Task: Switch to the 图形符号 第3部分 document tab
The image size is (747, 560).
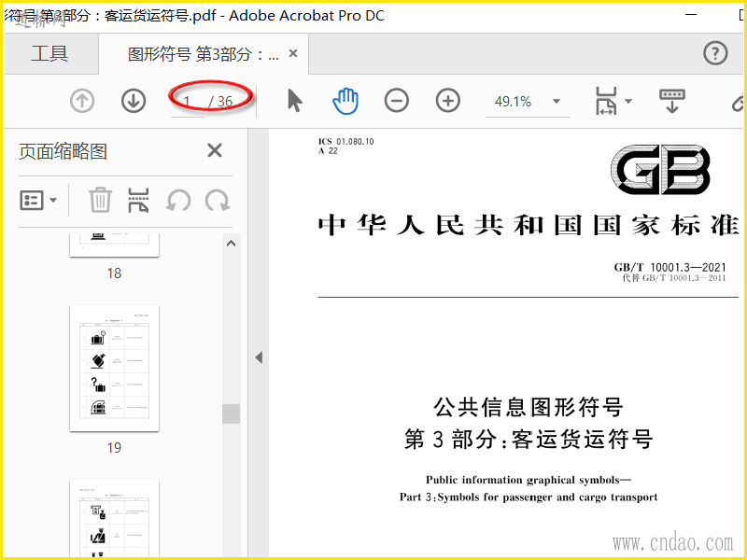Action: tap(203, 54)
